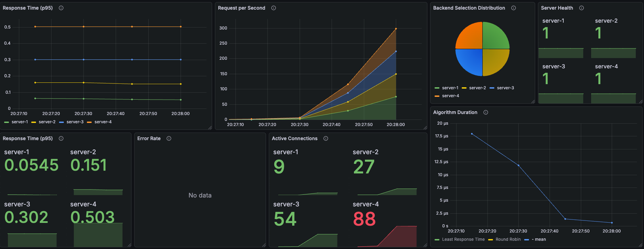
Task: Grab the Request per Second panel resize handle
Action: (425, 128)
